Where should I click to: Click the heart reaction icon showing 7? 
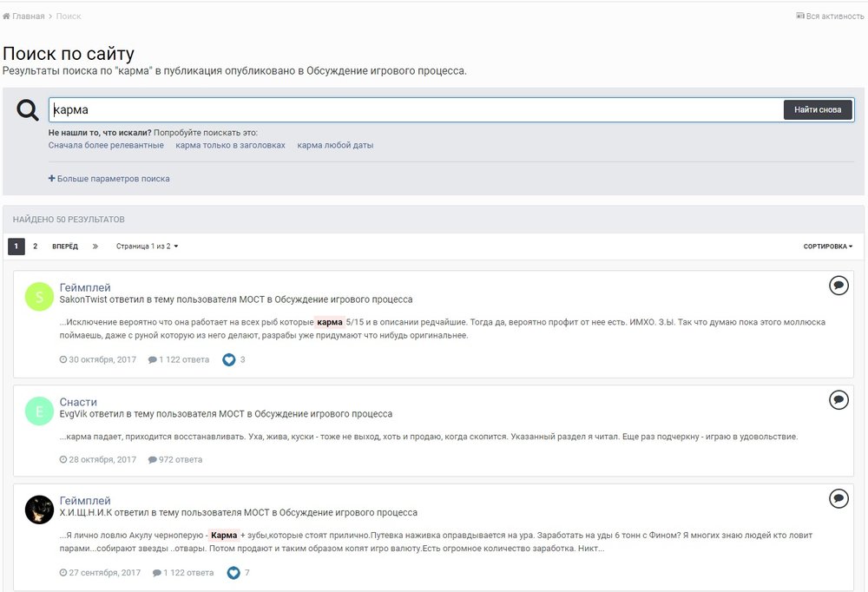(233, 573)
